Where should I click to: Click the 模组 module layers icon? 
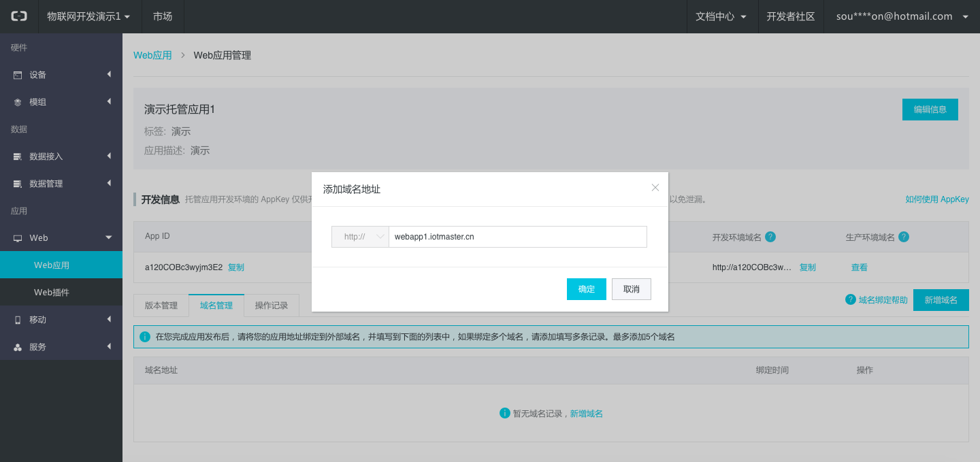(18, 102)
